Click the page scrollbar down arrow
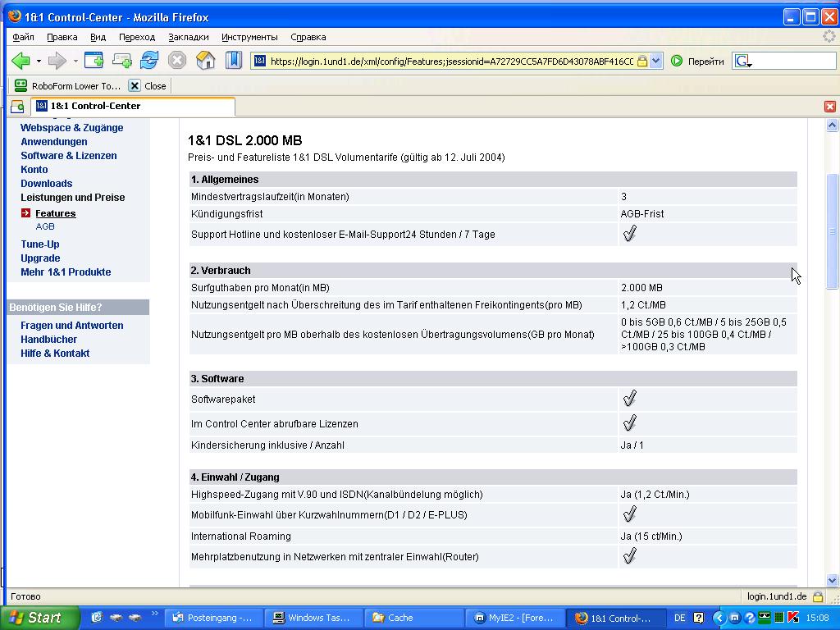The height and width of the screenshot is (630, 840). coord(832,580)
